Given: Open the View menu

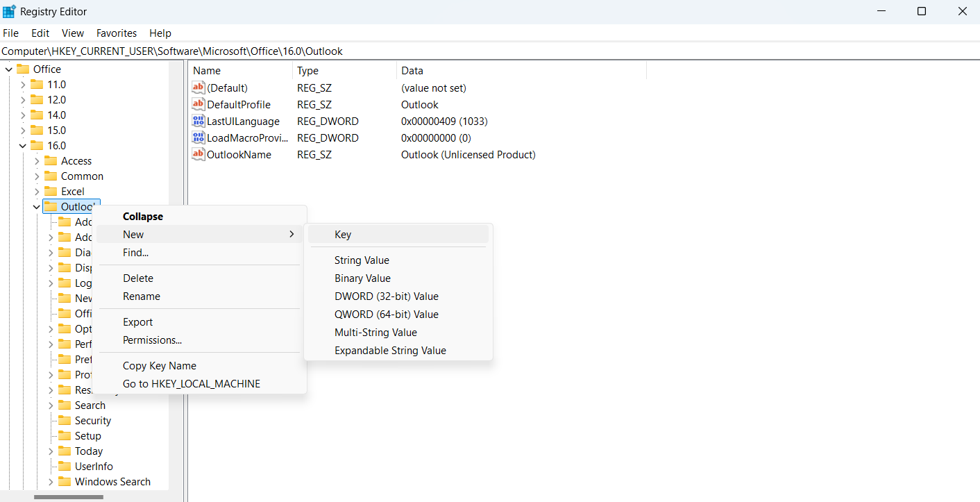Looking at the screenshot, I should click(x=73, y=33).
